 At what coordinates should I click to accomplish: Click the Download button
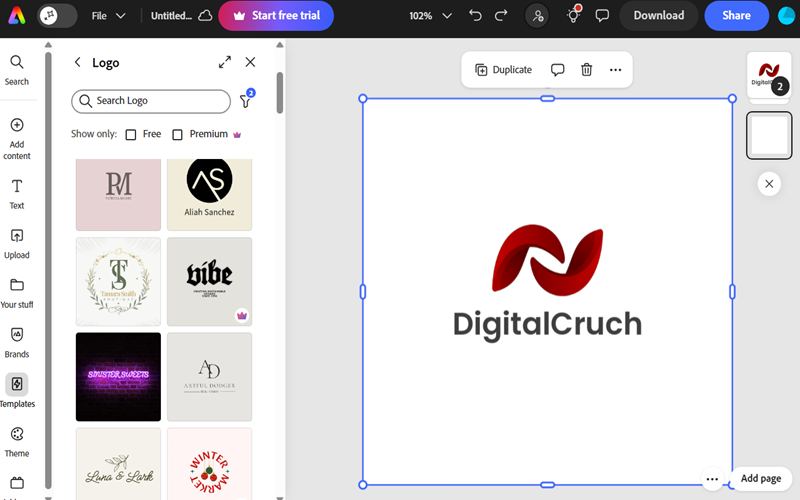tap(658, 16)
